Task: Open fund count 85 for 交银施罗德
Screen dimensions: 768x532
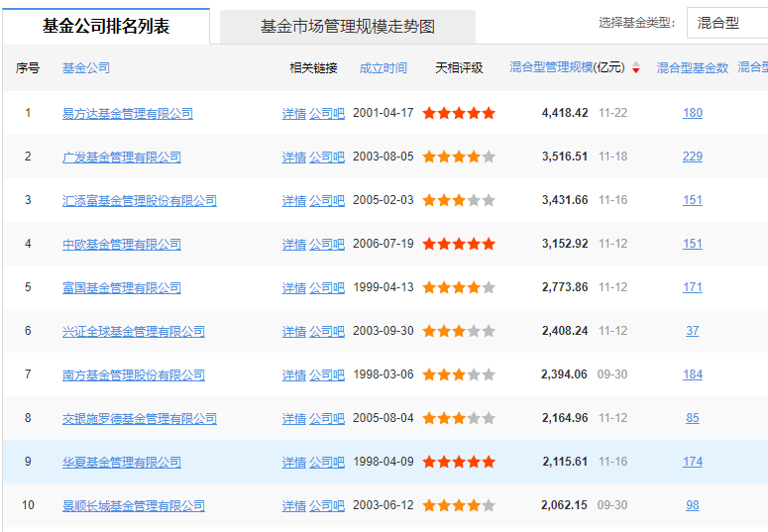Action: tap(693, 418)
